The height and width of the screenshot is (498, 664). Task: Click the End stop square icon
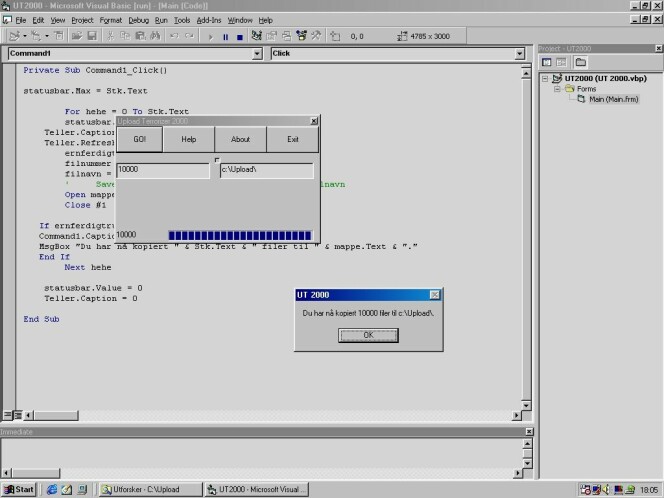point(240,37)
